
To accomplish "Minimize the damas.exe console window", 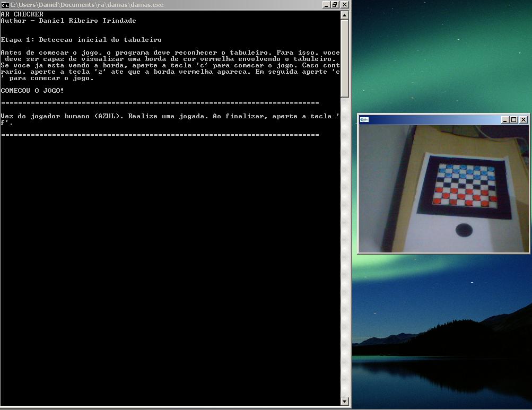I will click(326, 4).
